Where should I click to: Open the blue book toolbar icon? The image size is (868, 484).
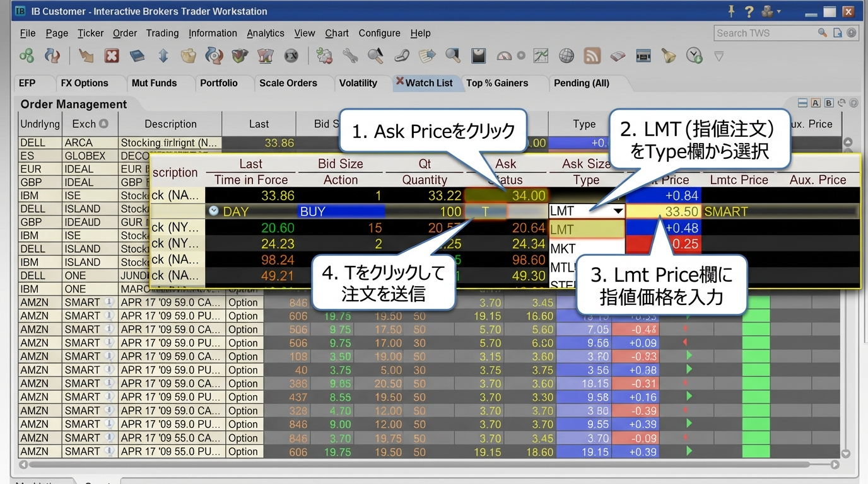(138, 56)
